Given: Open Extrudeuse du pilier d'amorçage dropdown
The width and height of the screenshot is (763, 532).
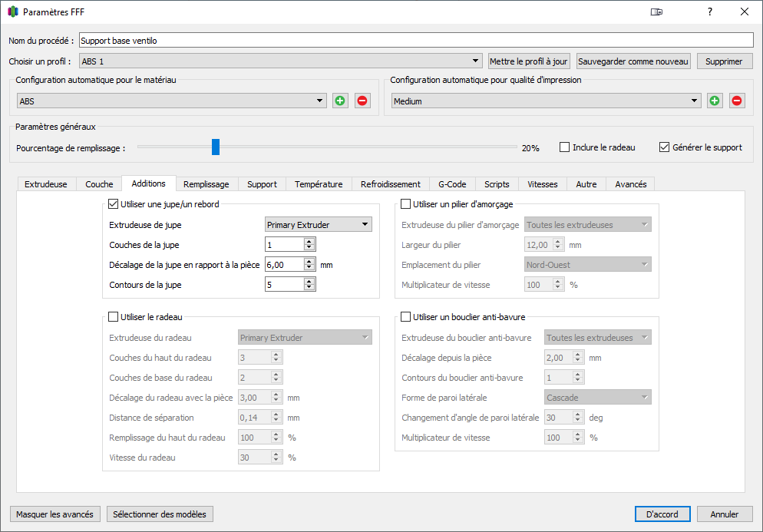Looking at the screenshot, I should tap(587, 224).
